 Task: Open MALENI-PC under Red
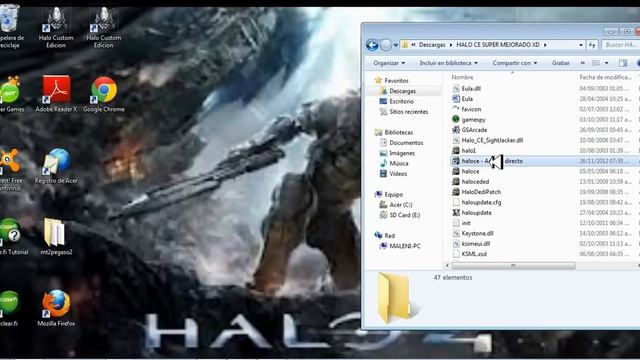click(x=405, y=246)
